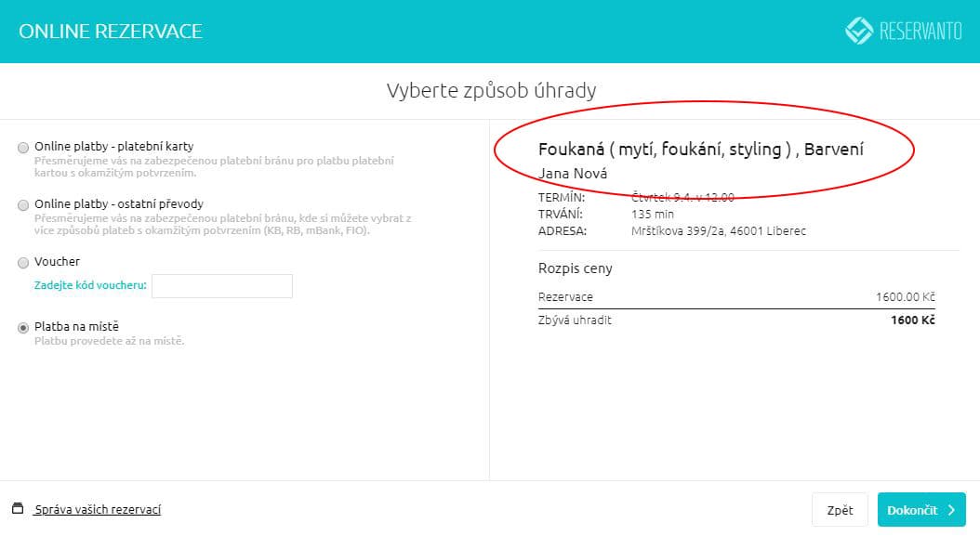
Task: Finish the reservation with the Dokončit button
Action: point(920,510)
